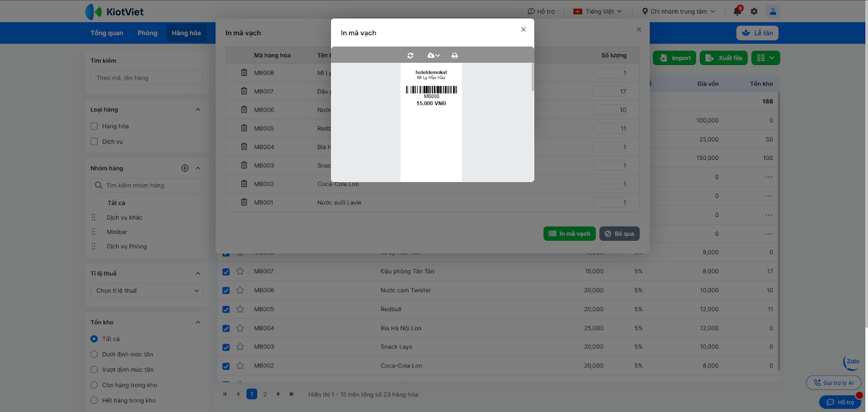The height and width of the screenshot is (412, 868).
Task: Go to the next page
Action: [x=278, y=394]
